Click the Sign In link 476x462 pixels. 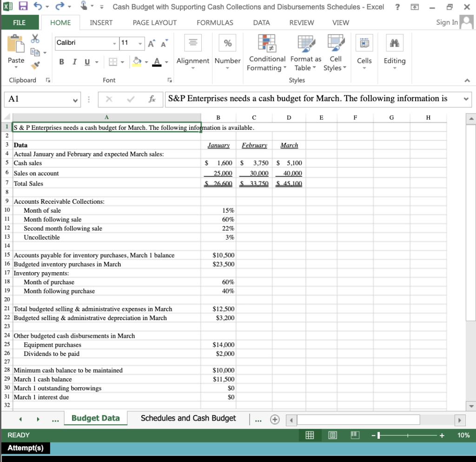coord(447,22)
